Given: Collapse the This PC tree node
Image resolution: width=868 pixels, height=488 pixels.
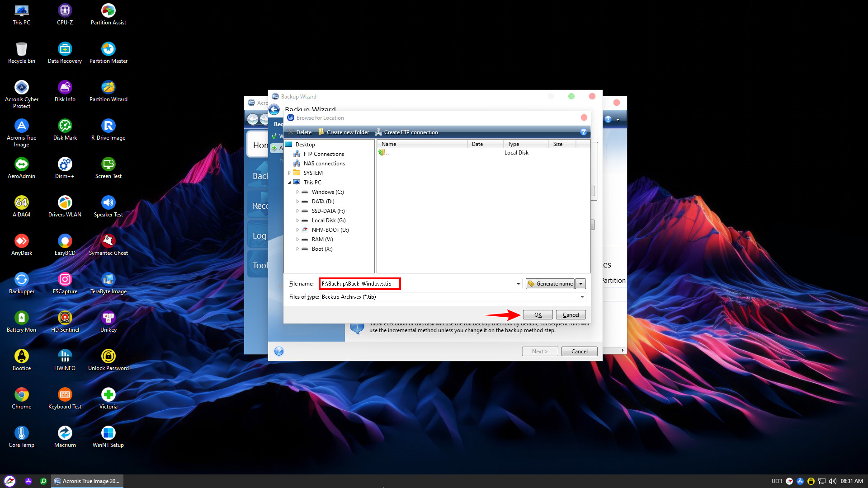Looking at the screenshot, I should pos(289,183).
